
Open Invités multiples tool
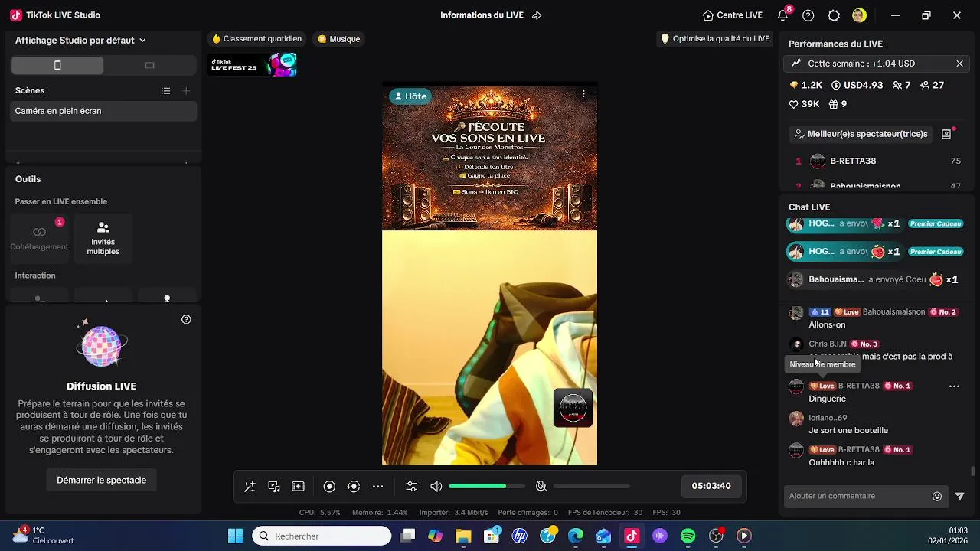point(103,237)
